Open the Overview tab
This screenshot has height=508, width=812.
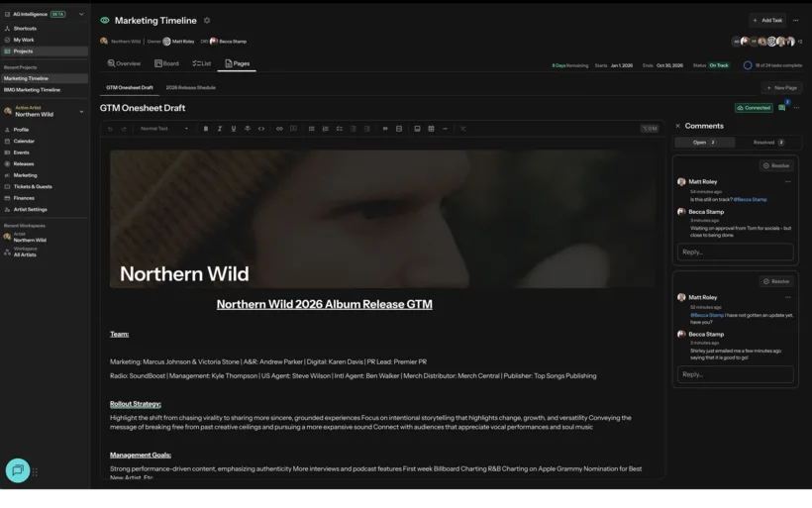[x=124, y=63]
